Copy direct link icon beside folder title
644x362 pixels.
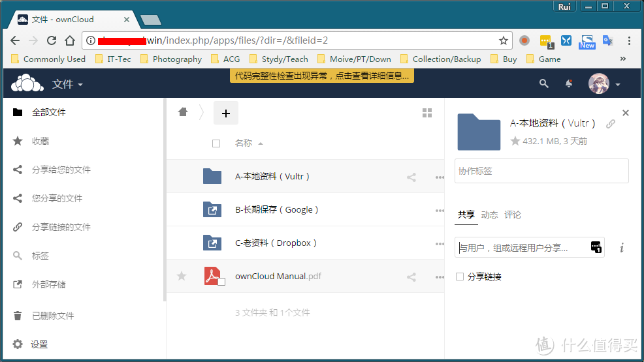[611, 124]
